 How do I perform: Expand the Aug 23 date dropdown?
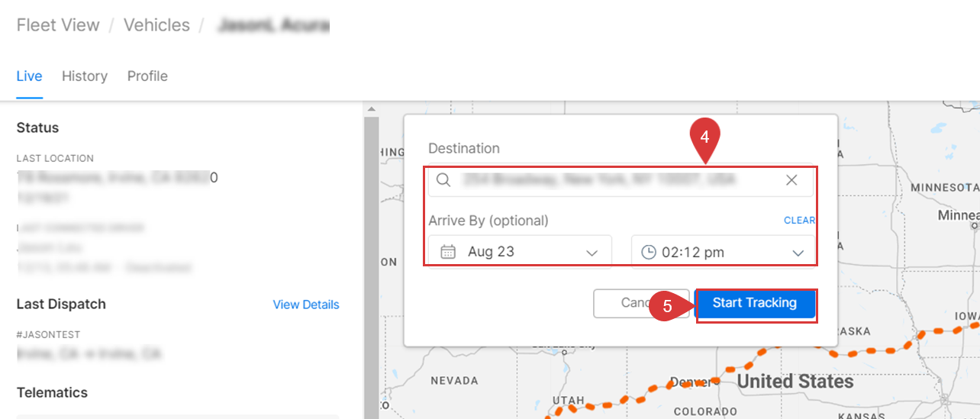coord(591,253)
